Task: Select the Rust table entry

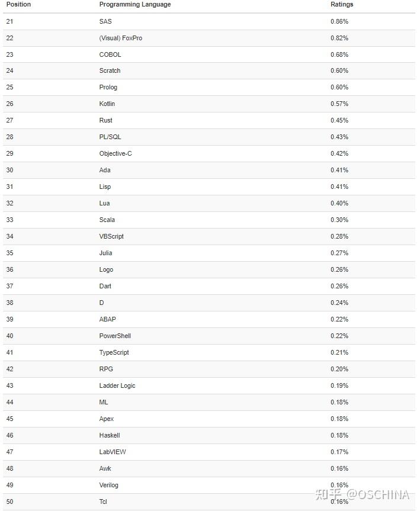Action: click(105, 120)
